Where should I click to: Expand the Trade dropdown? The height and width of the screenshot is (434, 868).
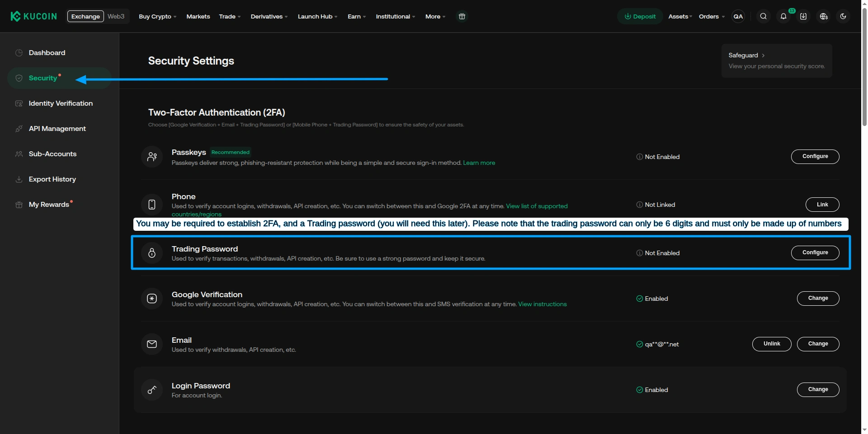230,16
